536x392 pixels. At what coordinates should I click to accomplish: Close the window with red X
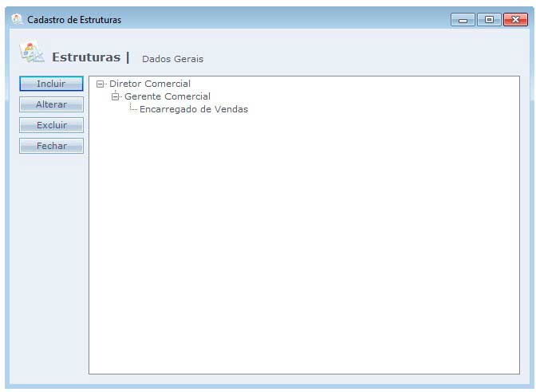tap(514, 20)
